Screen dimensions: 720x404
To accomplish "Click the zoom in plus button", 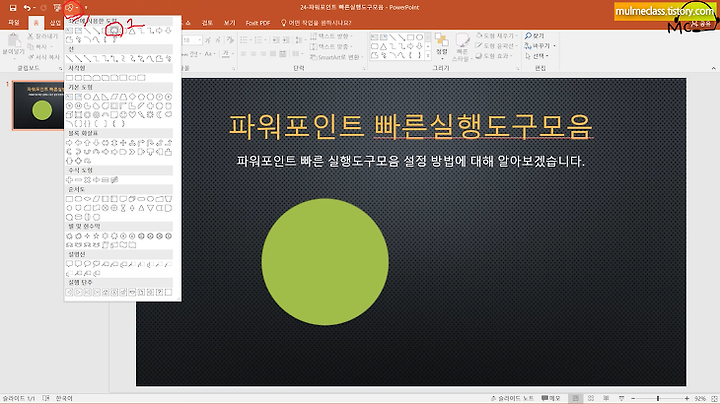I will tap(687, 398).
